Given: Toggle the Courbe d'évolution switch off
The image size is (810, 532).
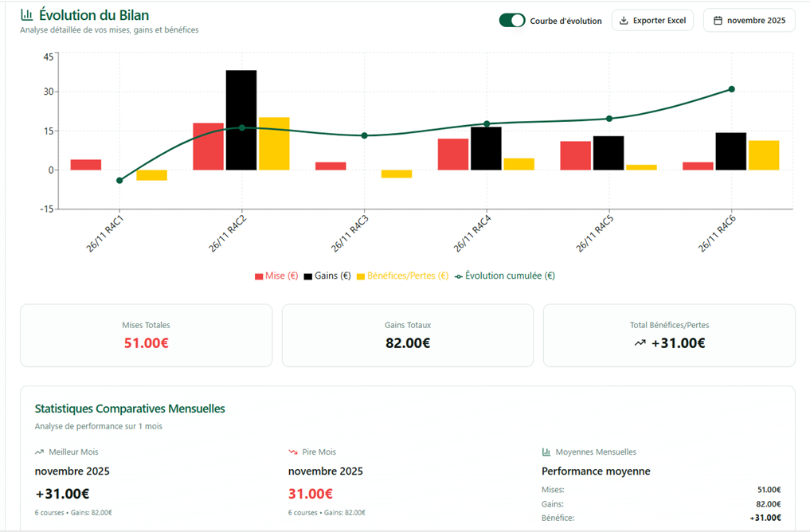Looking at the screenshot, I should 512,21.
